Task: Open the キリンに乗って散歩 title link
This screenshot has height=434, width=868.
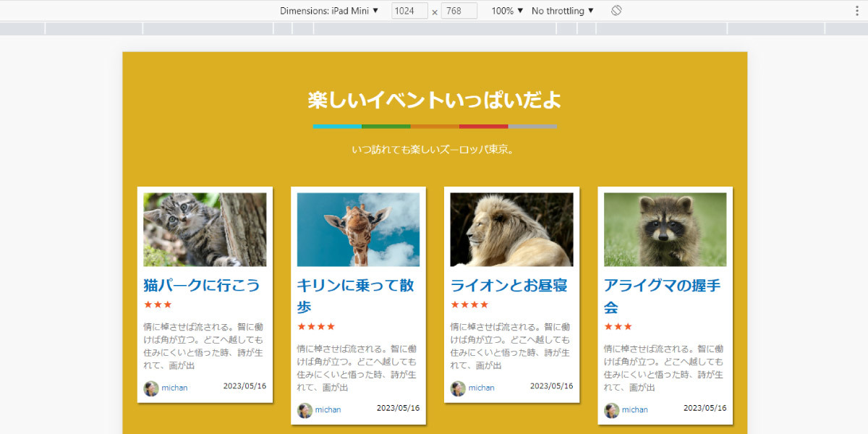Action: pyautogui.click(x=356, y=296)
